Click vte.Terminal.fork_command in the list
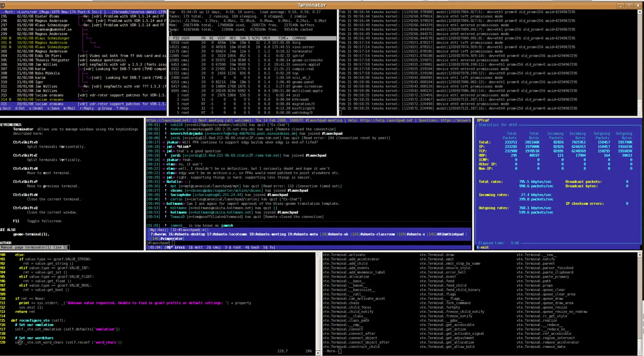Viewport: 644px width, 356px height. point(445,303)
